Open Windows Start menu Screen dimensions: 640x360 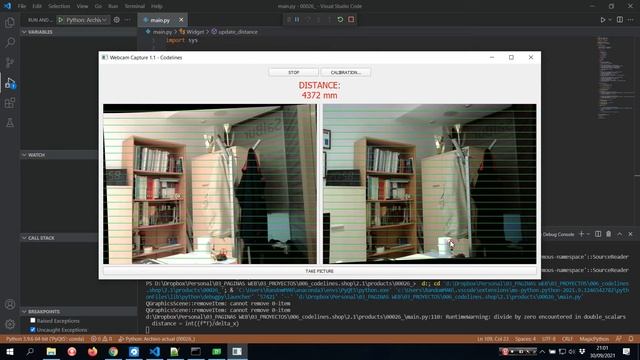pos(10,351)
